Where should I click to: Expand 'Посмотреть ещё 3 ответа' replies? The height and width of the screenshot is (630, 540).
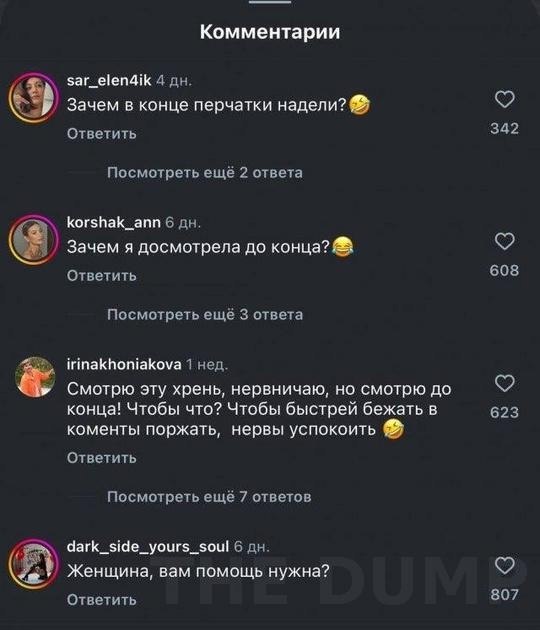click(205, 314)
